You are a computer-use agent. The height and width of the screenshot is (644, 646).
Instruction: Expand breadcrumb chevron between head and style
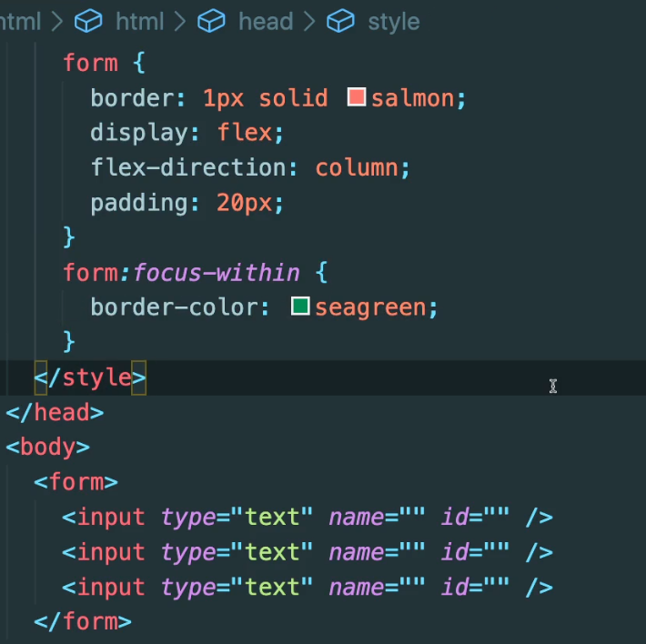coord(309,21)
